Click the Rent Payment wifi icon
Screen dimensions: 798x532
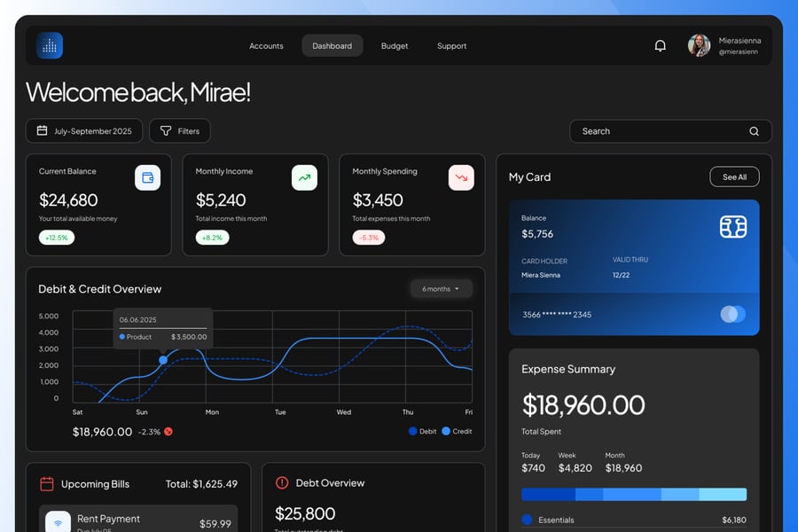click(59, 522)
